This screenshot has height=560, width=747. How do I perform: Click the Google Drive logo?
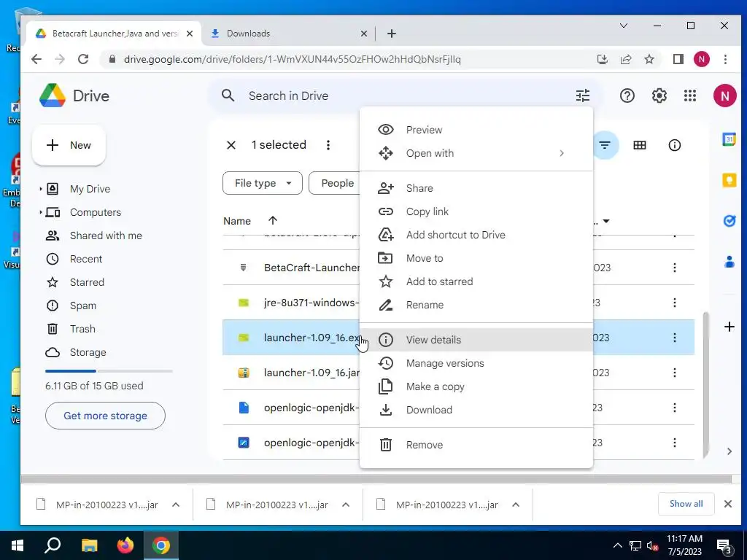tap(53, 96)
